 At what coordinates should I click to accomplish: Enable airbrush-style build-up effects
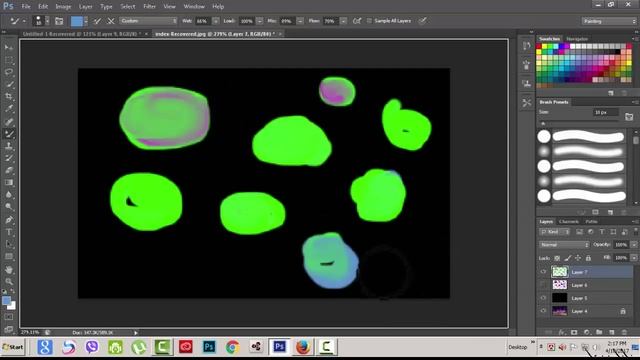(357, 21)
